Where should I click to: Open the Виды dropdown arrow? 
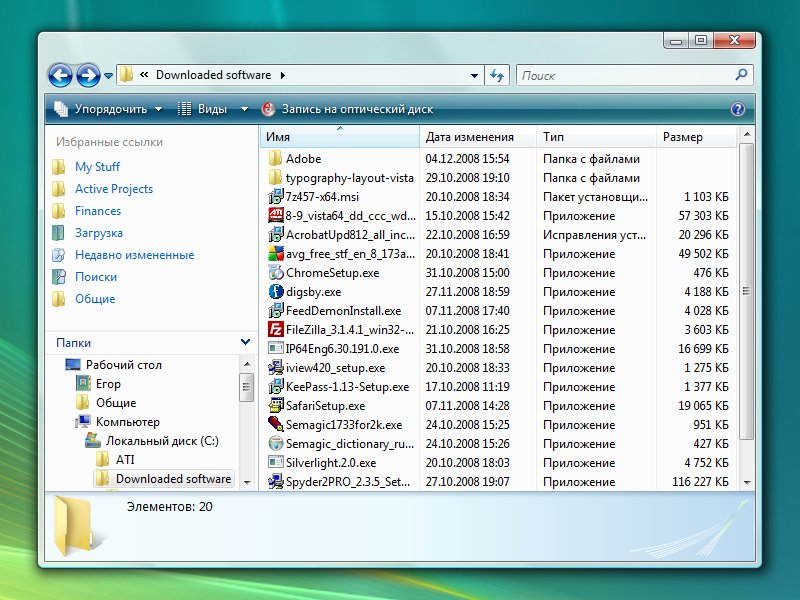click(244, 109)
